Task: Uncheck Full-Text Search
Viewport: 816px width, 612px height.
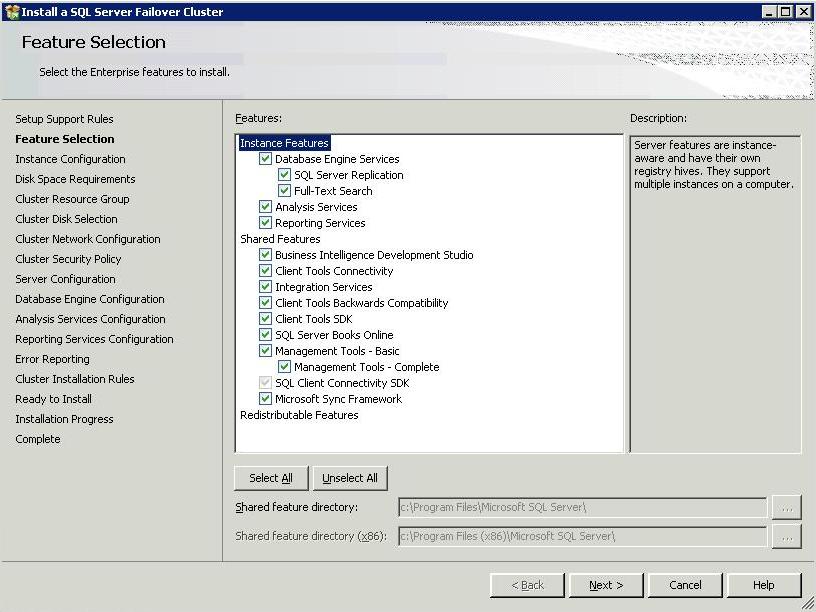Action: pos(286,190)
